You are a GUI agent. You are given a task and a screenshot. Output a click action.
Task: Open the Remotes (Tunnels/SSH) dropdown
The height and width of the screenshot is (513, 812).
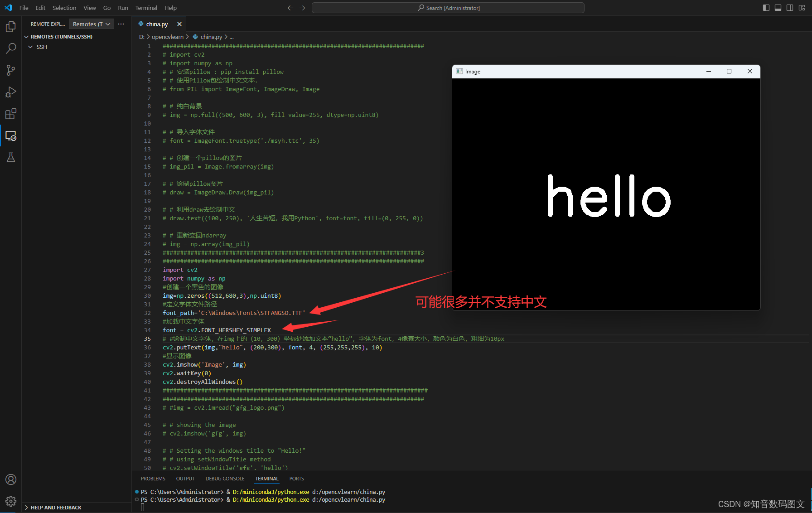[x=91, y=24]
